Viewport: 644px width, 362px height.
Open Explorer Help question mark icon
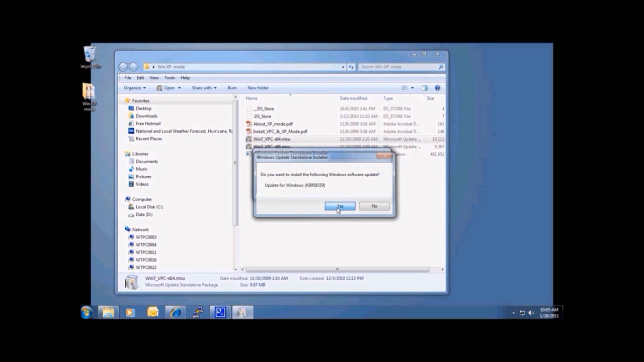[x=437, y=88]
